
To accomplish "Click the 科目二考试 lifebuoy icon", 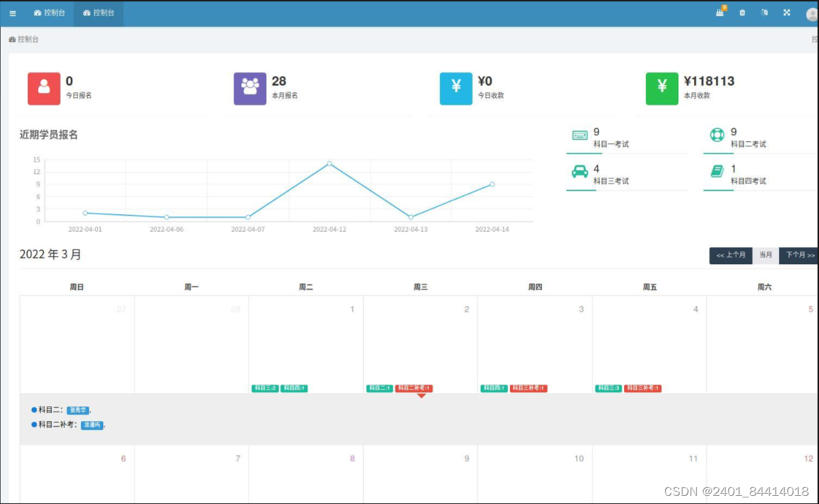I will pyautogui.click(x=717, y=135).
